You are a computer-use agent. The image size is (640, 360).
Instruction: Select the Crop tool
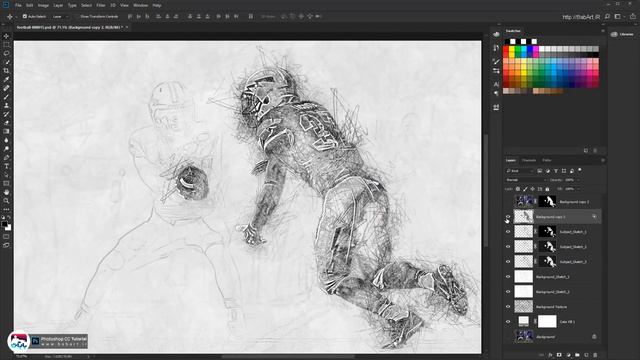coord(6,71)
